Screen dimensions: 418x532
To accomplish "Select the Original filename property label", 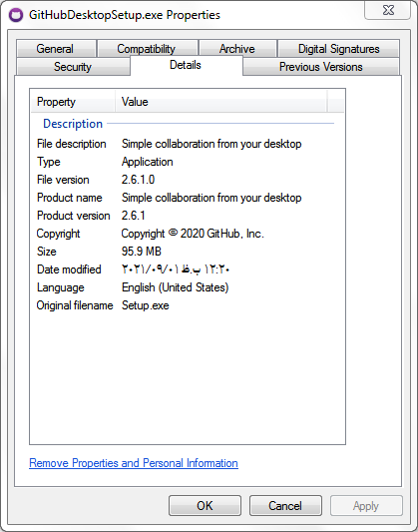I will pyautogui.click(x=75, y=305).
